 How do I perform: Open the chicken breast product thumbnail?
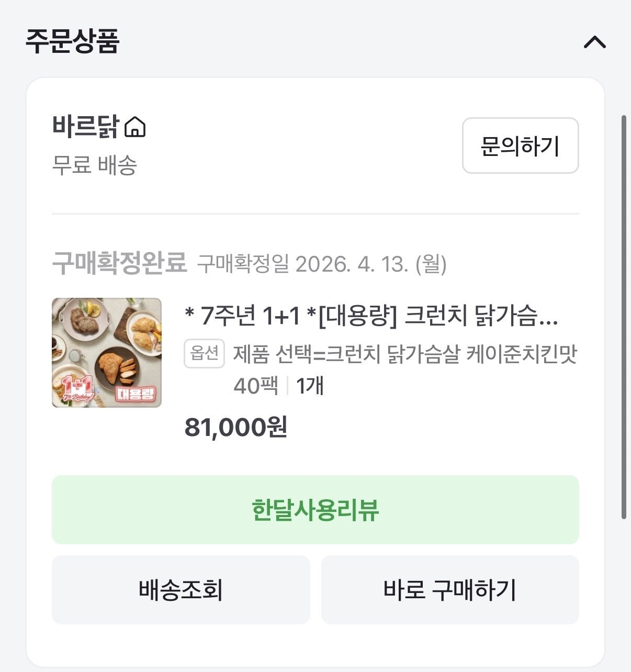107,353
